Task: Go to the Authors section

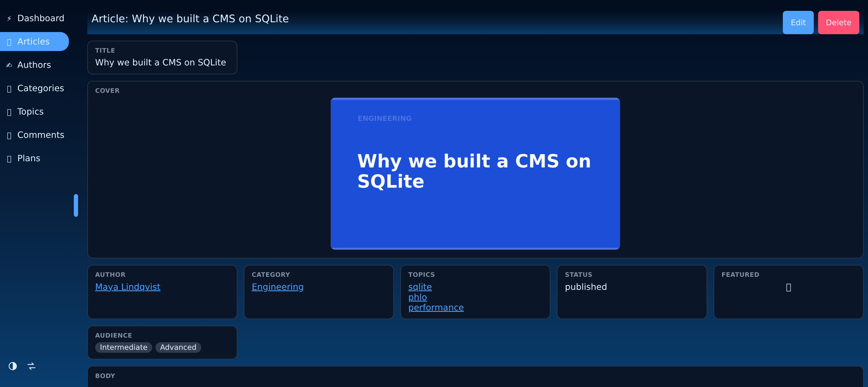Action: pos(34,65)
